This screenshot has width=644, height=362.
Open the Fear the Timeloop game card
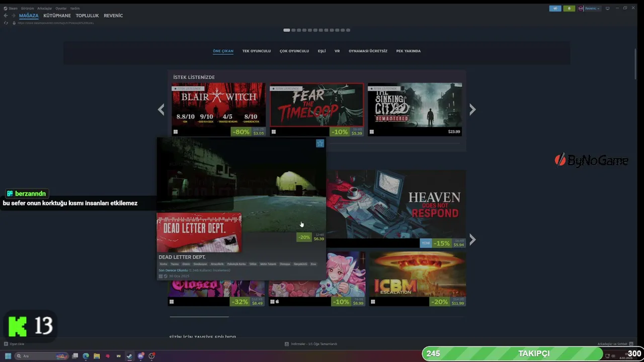point(316,109)
